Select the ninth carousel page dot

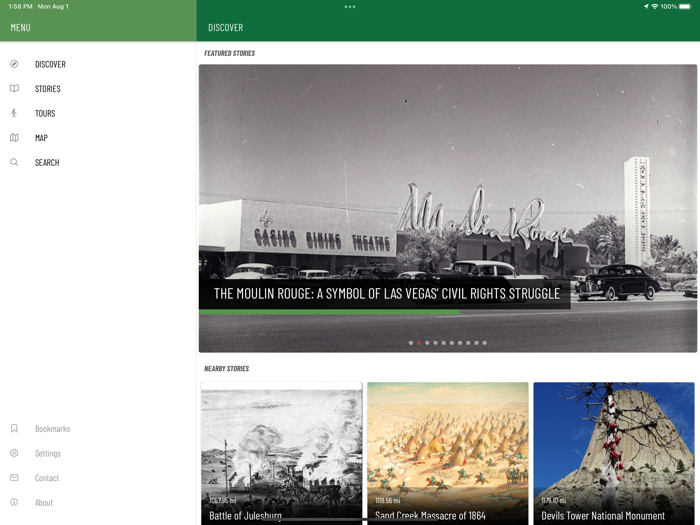tap(476, 343)
